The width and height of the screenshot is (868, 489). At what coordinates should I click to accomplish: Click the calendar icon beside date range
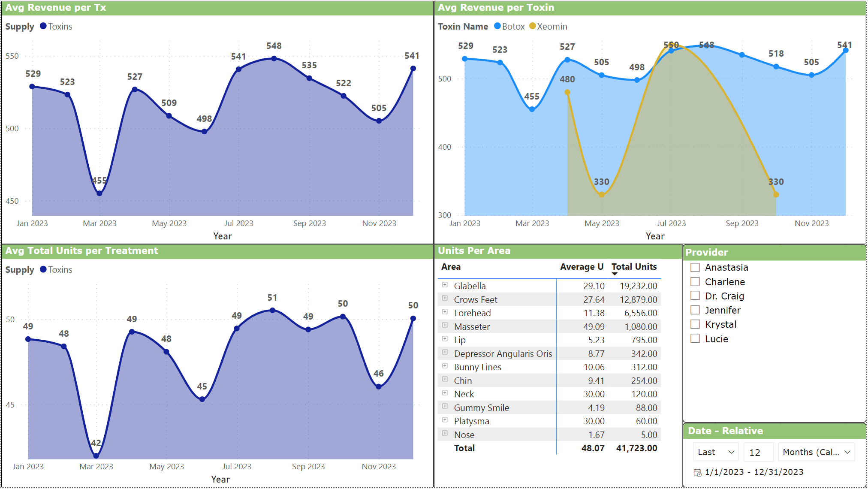697,473
